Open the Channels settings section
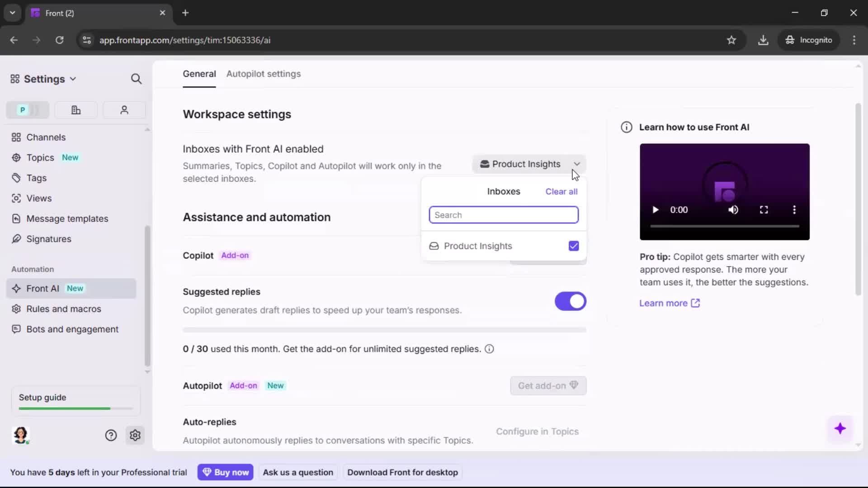 (x=45, y=137)
